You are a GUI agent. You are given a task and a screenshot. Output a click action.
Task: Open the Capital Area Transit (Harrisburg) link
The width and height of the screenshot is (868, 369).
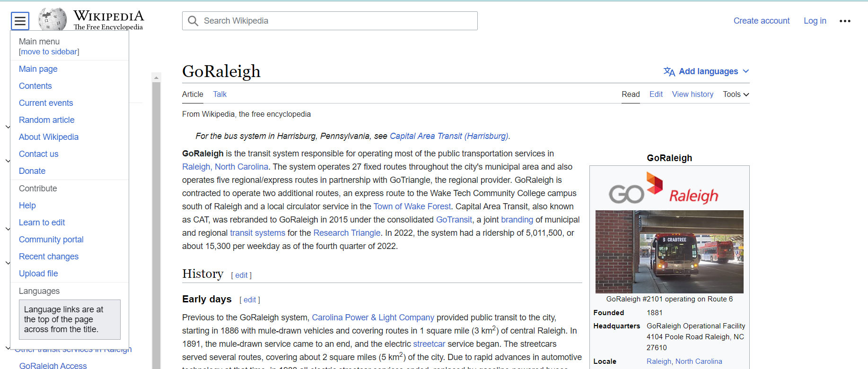click(x=449, y=136)
